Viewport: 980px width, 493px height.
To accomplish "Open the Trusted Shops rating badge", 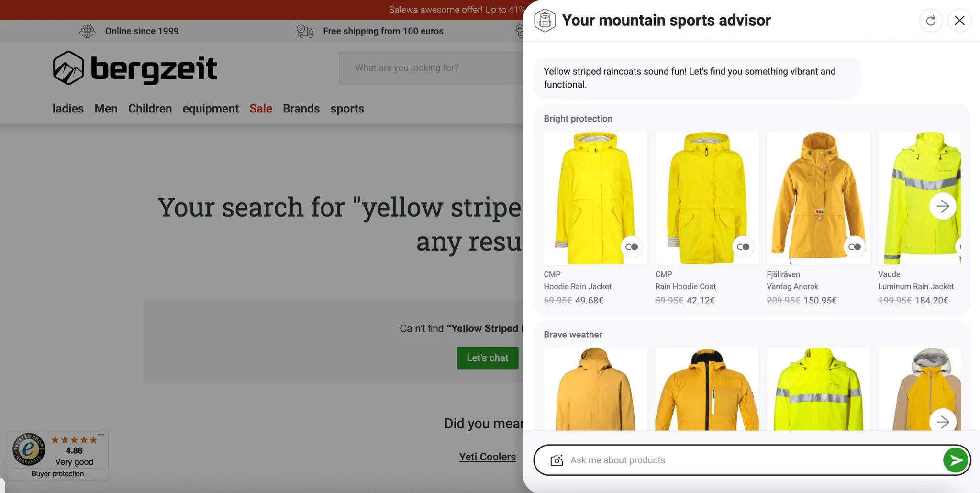I will 57,455.
